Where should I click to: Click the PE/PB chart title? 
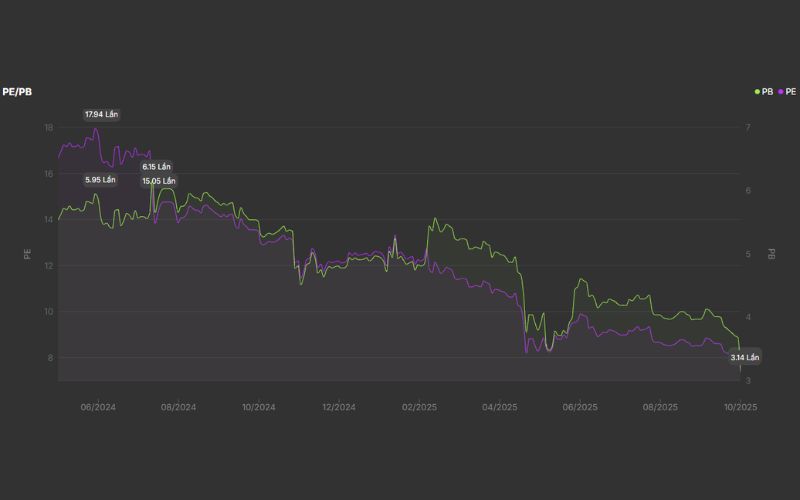(16, 91)
